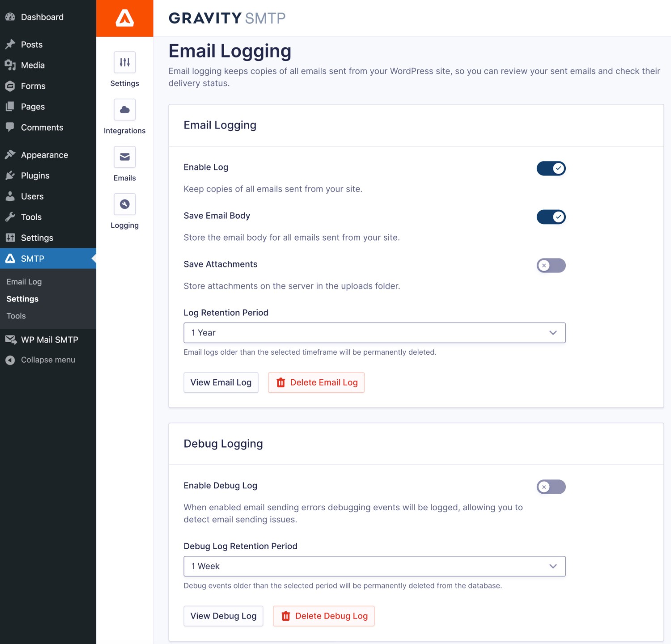Click the Log Retention Period label
The width and height of the screenshot is (671, 644).
click(226, 313)
